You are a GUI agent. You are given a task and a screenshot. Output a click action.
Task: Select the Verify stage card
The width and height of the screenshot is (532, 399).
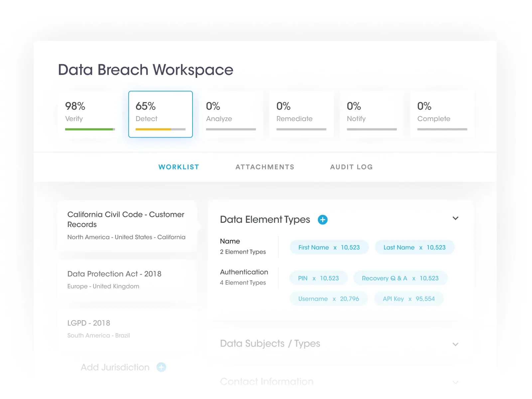90,114
